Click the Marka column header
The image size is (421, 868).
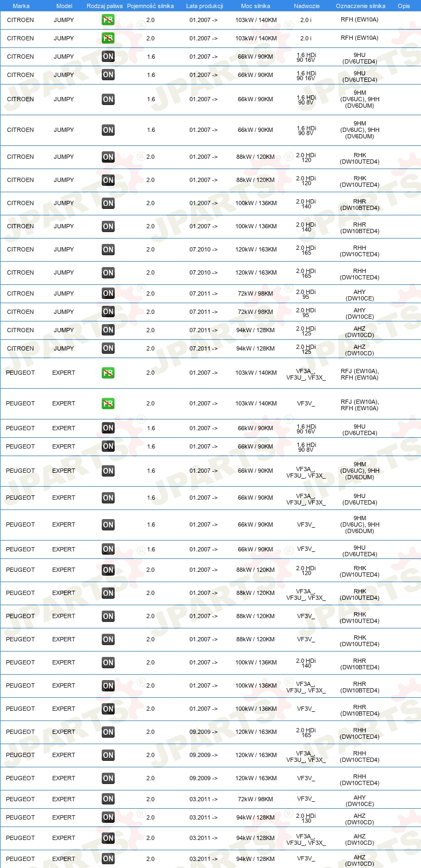(21, 6)
